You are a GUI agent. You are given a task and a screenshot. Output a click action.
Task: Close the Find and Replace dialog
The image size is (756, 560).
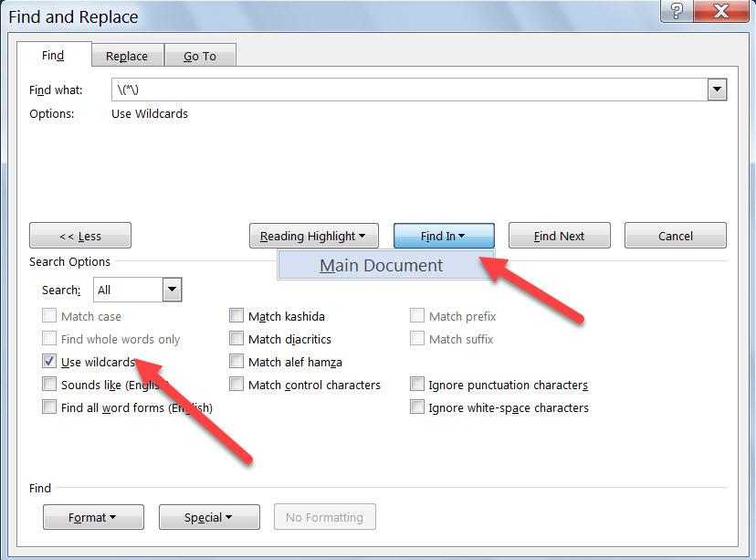720,12
